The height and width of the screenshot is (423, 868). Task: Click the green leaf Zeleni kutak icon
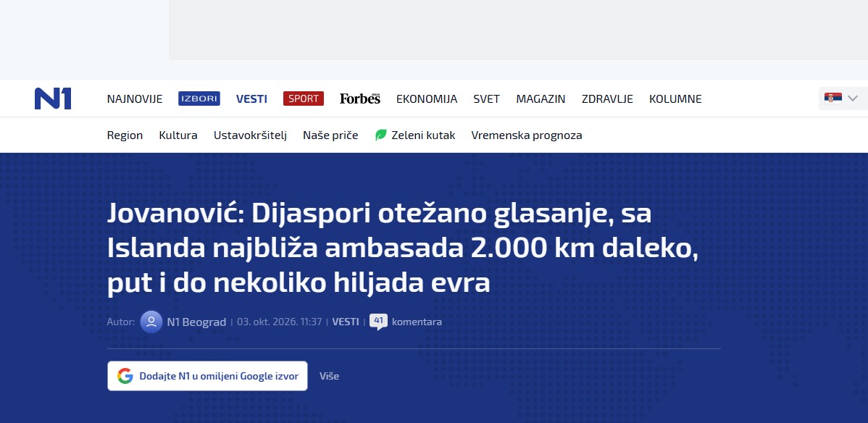coord(381,135)
